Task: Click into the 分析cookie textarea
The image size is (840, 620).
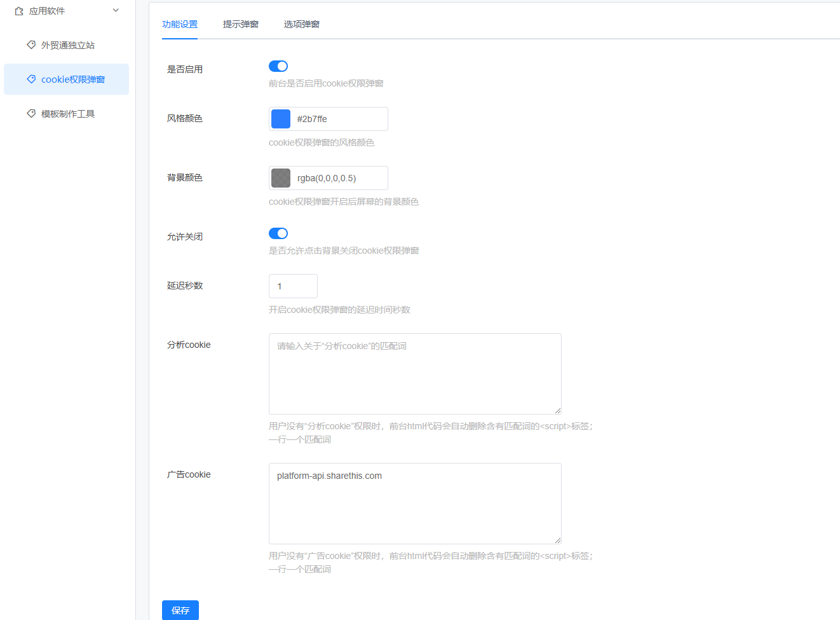Action: pyautogui.click(x=415, y=374)
